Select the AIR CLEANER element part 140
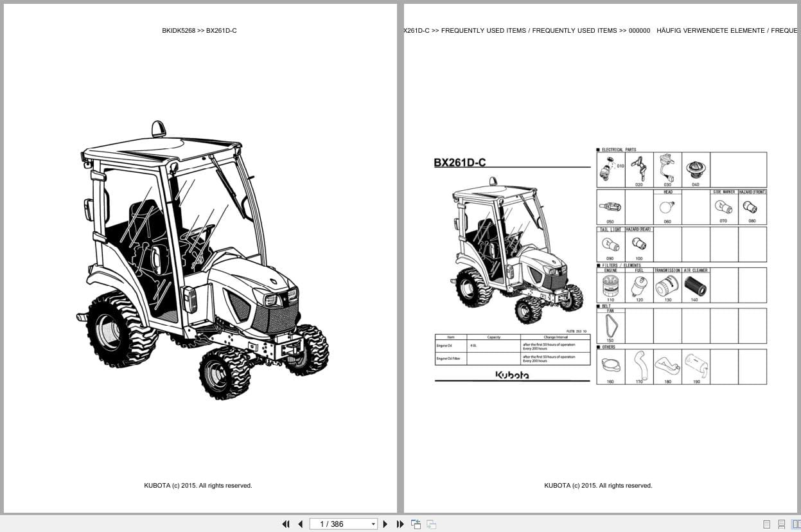 point(696,285)
